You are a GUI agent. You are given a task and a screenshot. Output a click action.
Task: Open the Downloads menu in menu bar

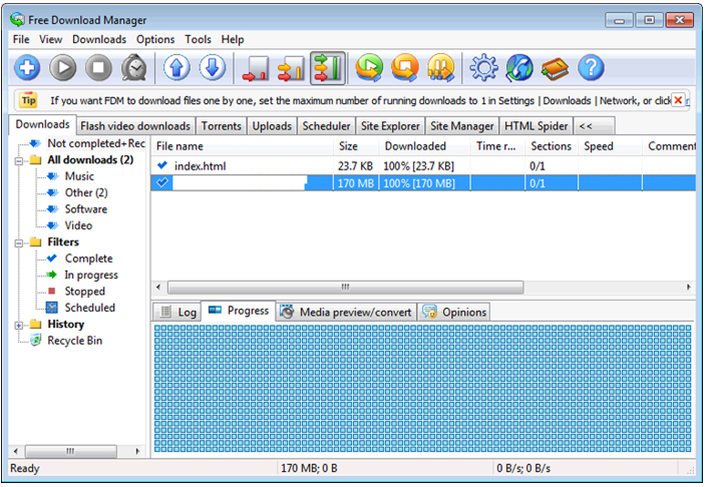click(99, 39)
